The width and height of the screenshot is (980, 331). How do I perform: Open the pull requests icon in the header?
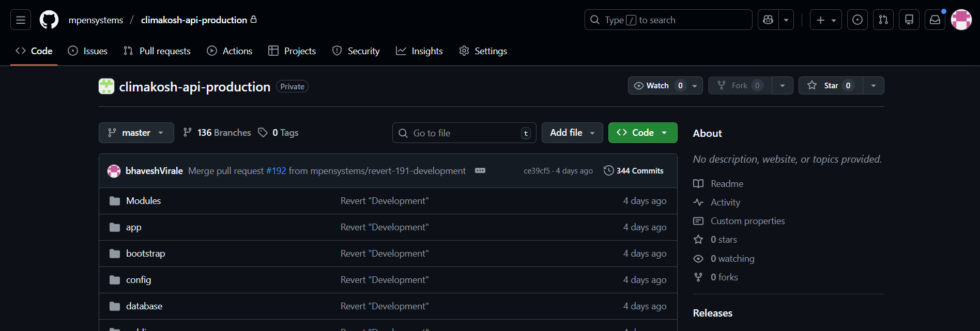(883, 20)
